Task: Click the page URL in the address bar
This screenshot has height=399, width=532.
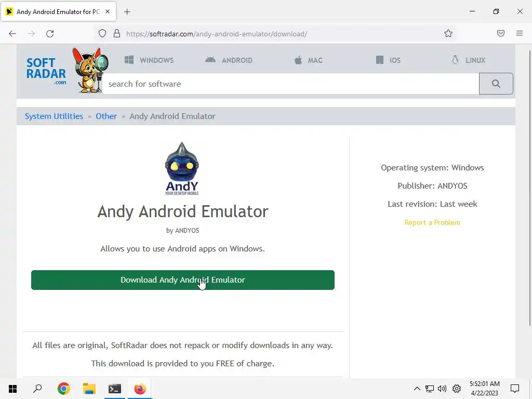Action: [217, 34]
